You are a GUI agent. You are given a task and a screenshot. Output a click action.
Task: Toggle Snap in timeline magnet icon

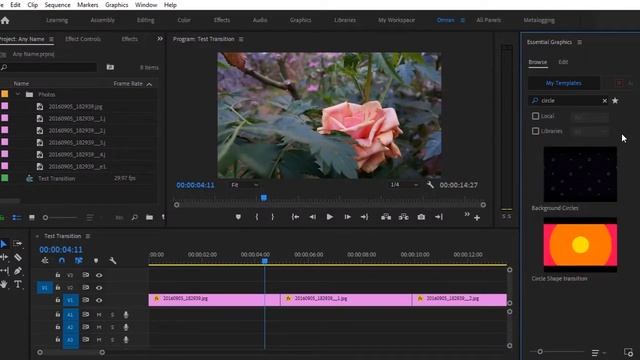click(62, 260)
